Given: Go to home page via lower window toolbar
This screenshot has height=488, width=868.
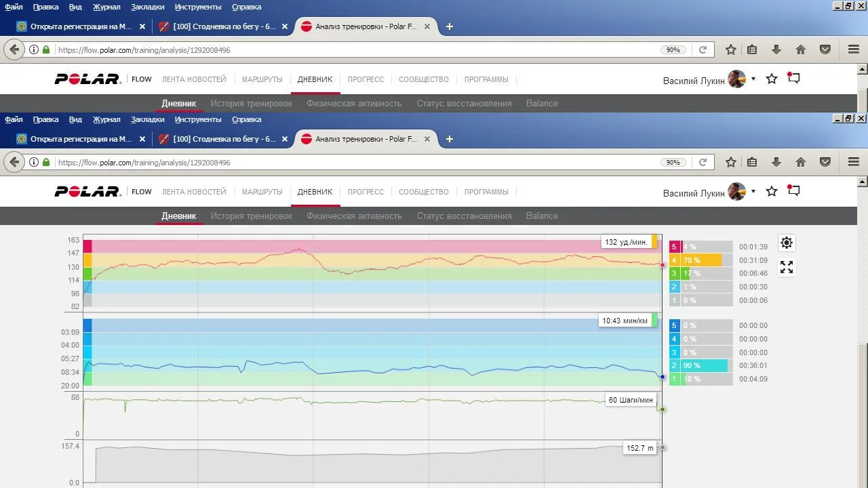Looking at the screenshot, I should (801, 163).
